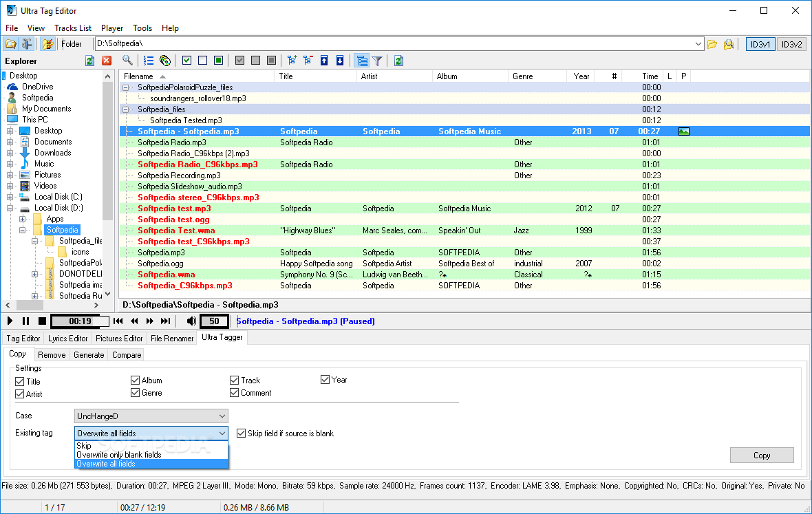Viewport: 812px width, 514px height.
Task: Click the volume bar showing 50
Action: tap(215, 321)
